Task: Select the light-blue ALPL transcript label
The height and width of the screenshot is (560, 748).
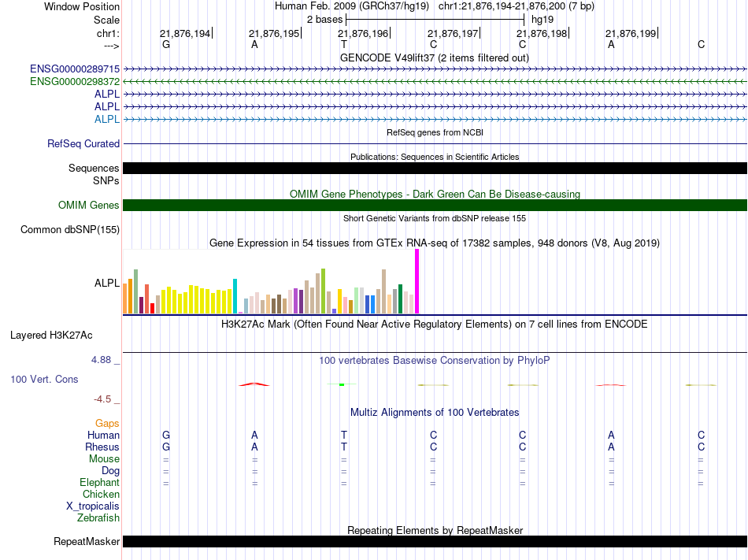Action: click(107, 119)
